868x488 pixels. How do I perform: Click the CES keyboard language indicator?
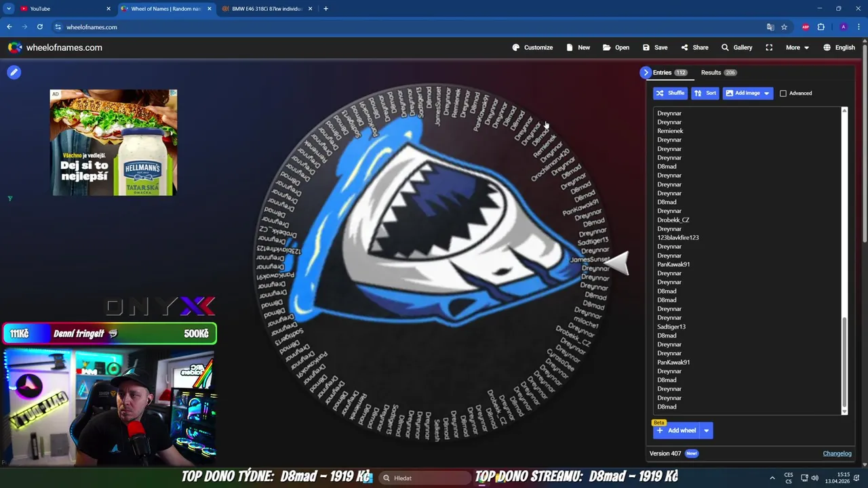tap(789, 478)
